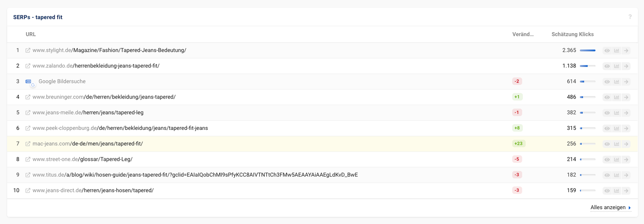
Task: Click the +23 change badge
Action: 518,144
